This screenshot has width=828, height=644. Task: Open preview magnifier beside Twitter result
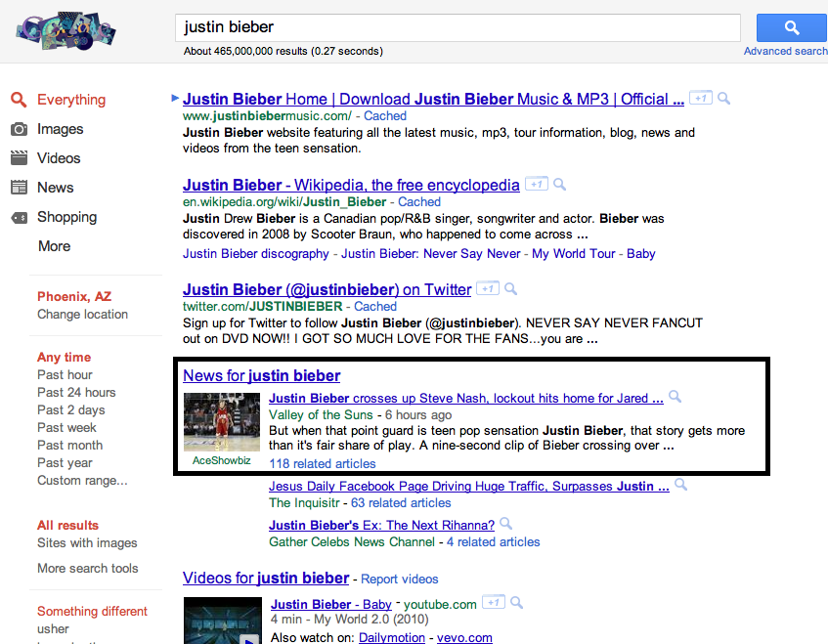(x=510, y=288)
